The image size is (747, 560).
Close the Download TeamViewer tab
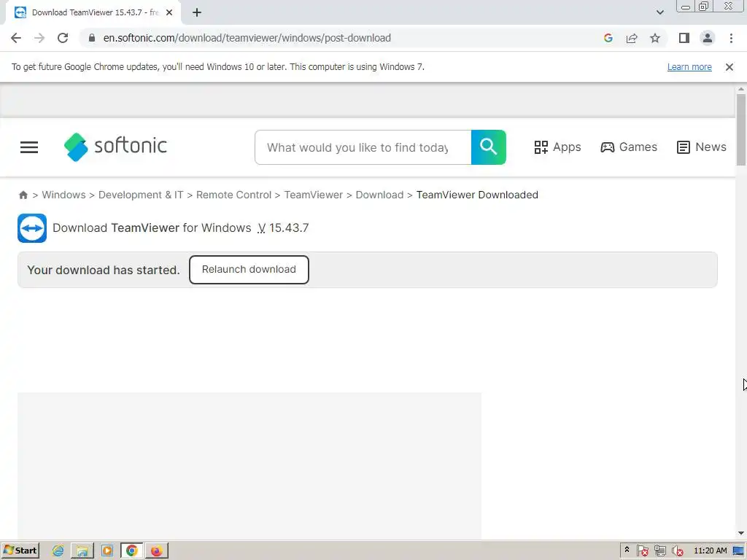click(169, 13)
